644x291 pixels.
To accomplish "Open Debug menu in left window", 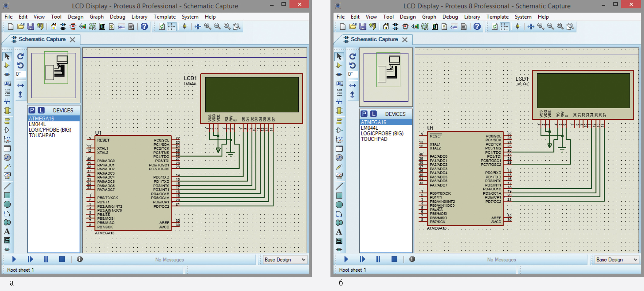I will (117, 17).
